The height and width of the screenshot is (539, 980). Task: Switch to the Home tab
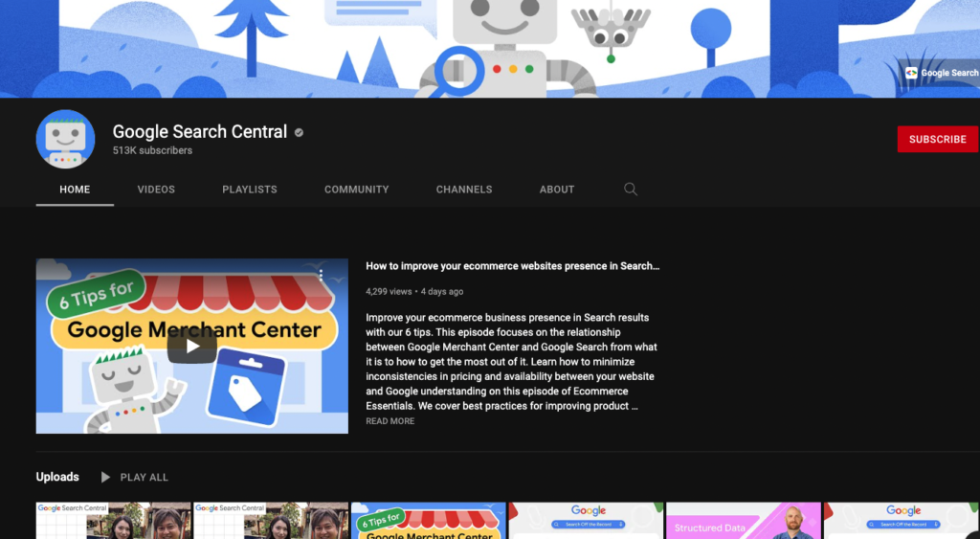coord(75,190)
